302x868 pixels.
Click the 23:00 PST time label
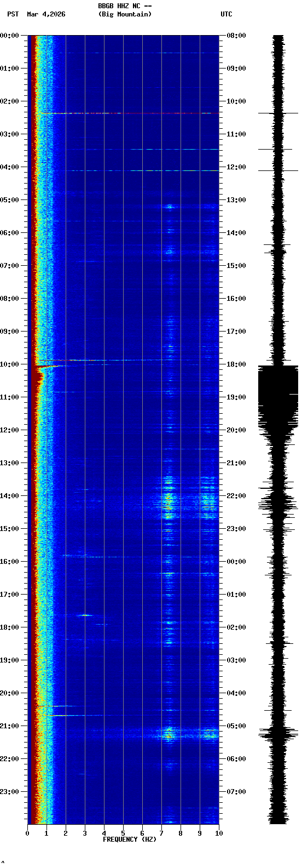[x=9, y=792]
